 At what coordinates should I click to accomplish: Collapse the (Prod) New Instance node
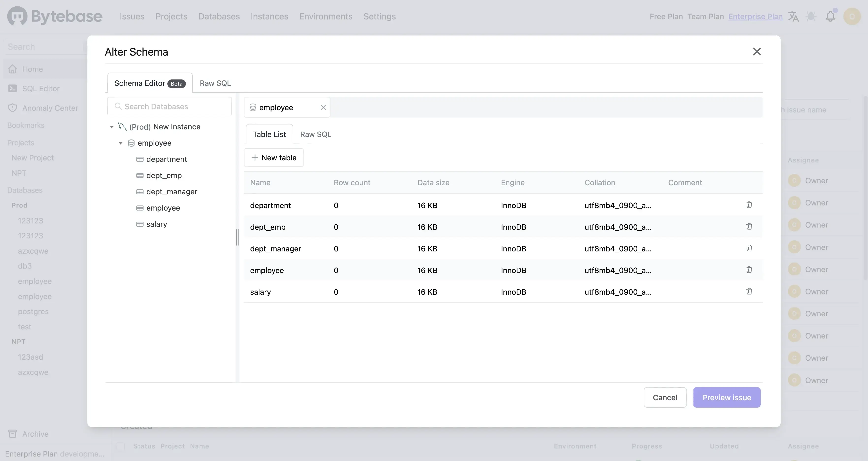point(112,127)
